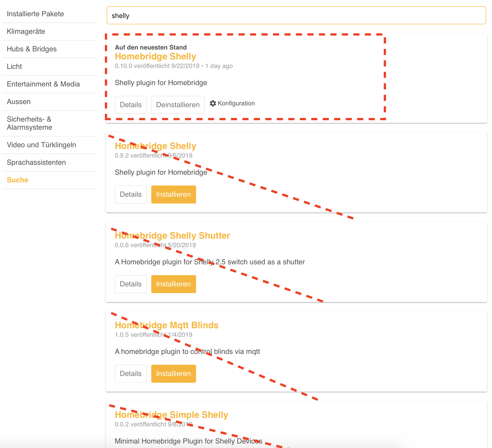The width and height of the screenshot is (492, 448).
Task: Select the Hubs & Bridges category
Action: 32,49
